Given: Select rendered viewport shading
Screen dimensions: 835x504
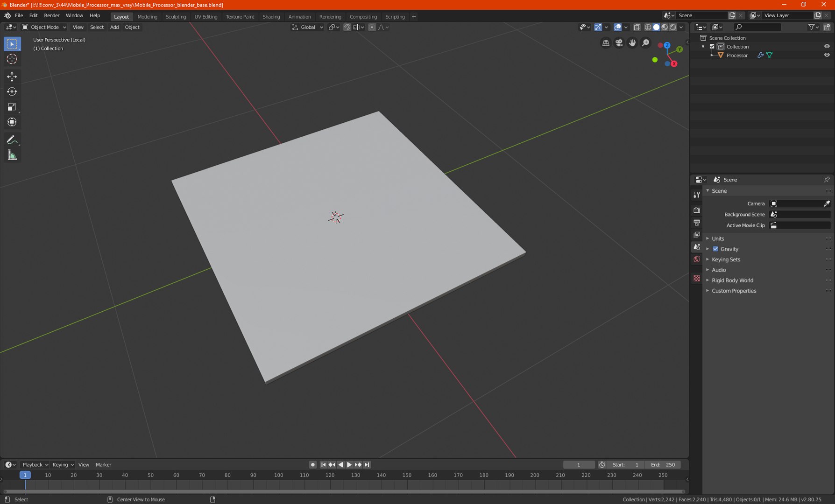Looking at the screenshot, I should point(673,27).
